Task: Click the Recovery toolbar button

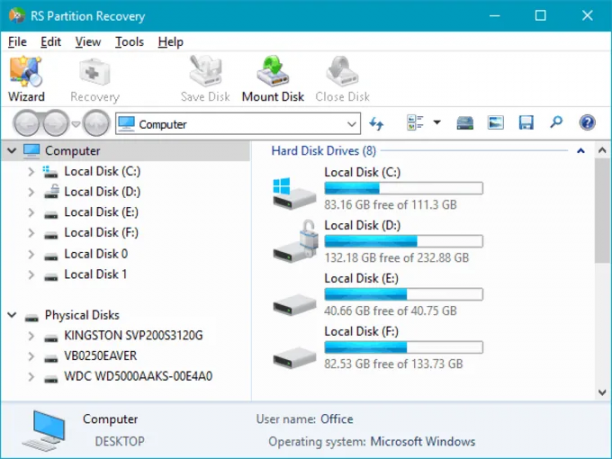Action: point(95,79)
